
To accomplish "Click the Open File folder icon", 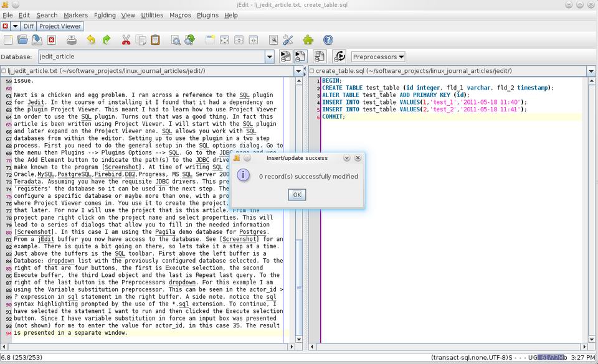I will click(x=22, y=40).
